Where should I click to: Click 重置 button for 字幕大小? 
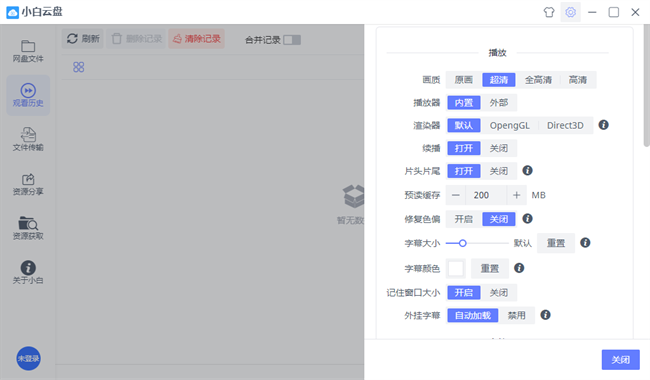tap(555, 243)
